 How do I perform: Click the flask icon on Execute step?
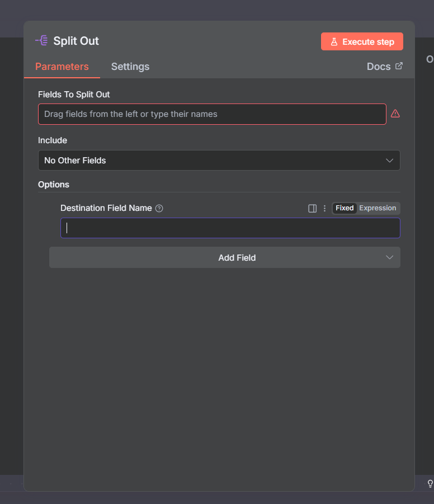click(x=334, y=42)
